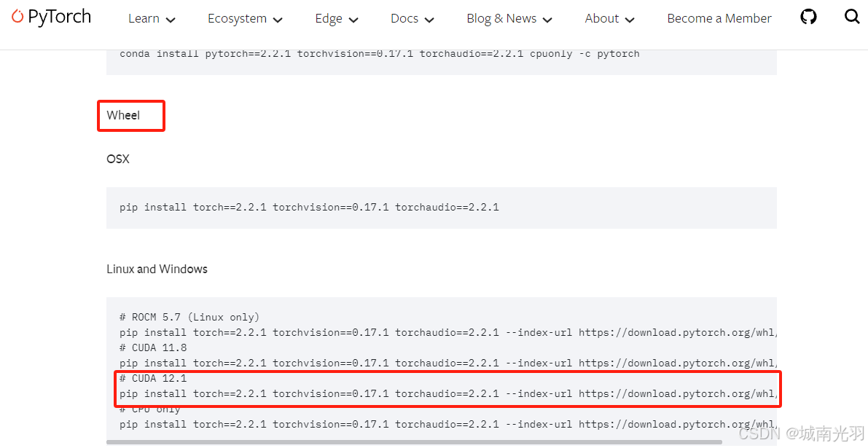Click the Wheel section heading
Screen dimensions: 868x448
[x=123, y=115]
